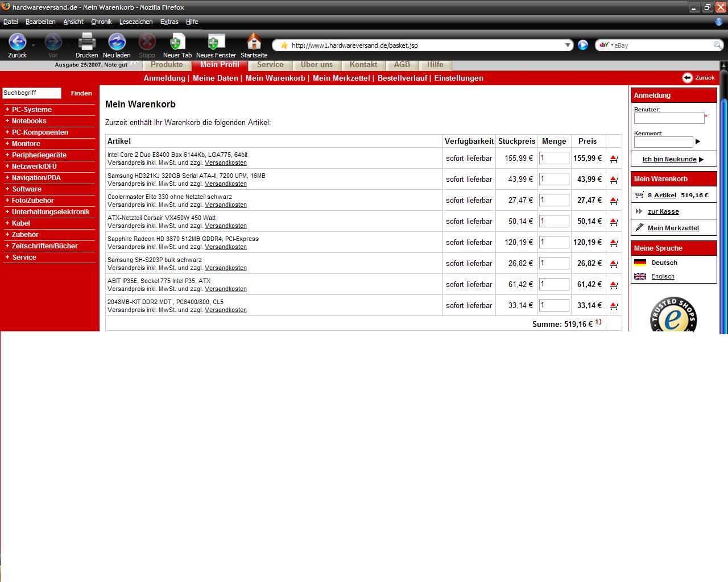Open Neues Fenster toolbar icon
Image resolution: width=728 pixels, height=582 pixels.
click(216, 41)
